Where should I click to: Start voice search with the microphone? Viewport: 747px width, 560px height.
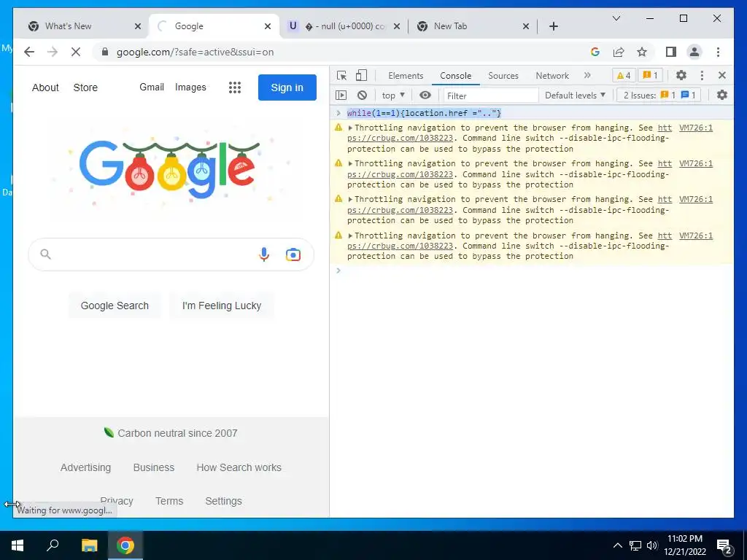pos(264,254)
